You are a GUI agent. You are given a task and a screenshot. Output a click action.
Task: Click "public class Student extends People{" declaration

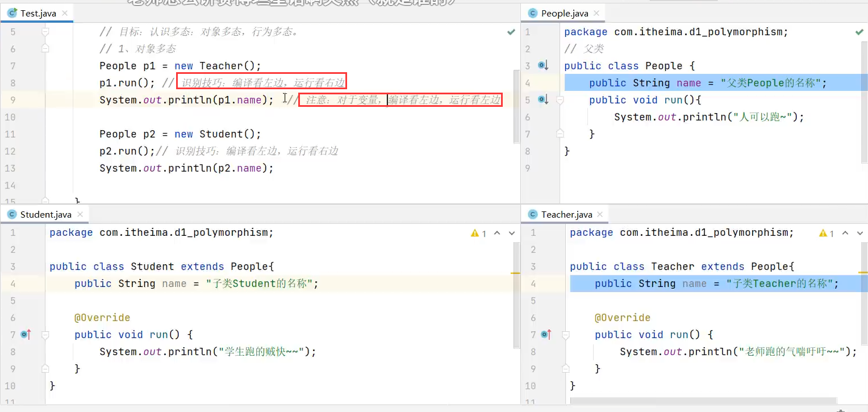(162, 267)
